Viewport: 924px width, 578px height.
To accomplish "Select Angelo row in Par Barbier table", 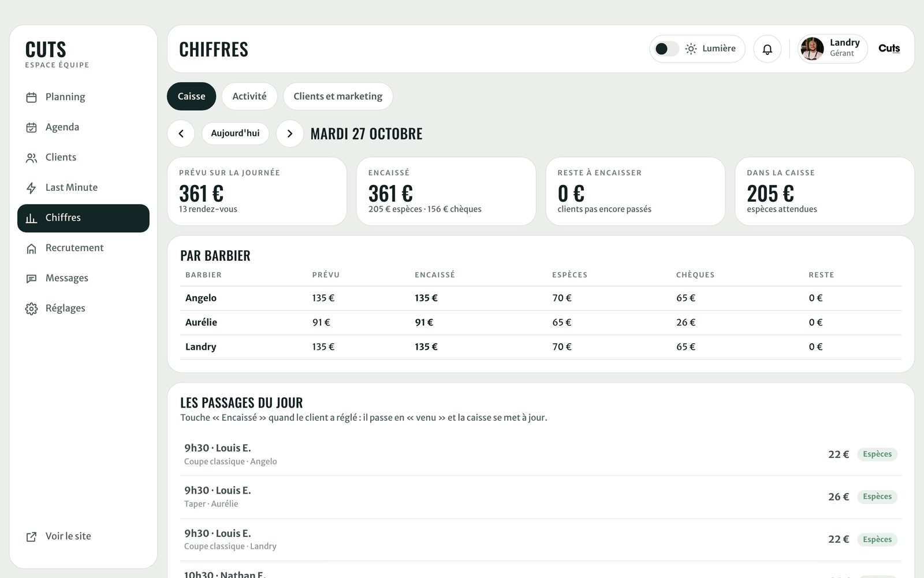I will tap(541, 298).
